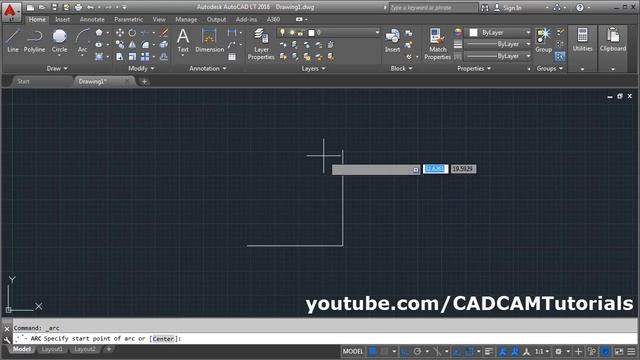The width and height of the screenshot is (640, 360).
Task: Click the Print icon in quick access toolbar
Action: pyautogui.click(x=78, y=7)
